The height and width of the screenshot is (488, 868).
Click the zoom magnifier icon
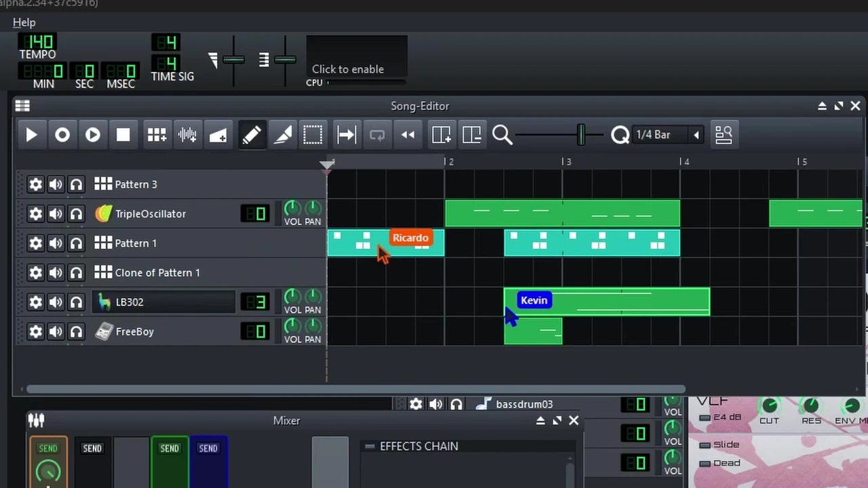502,135
